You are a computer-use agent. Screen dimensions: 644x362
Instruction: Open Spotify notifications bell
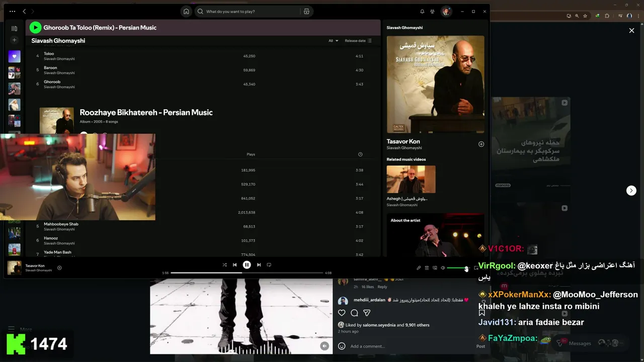click(x=422, y=11)
